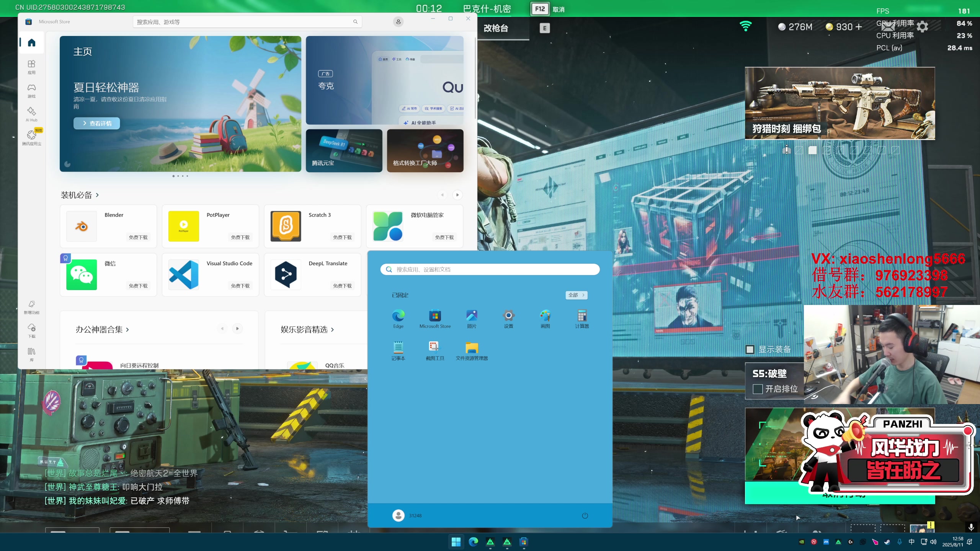Expand 装机必备 section chevron
The width and height of the screenshot is (980, 551).
coord(97,195)
